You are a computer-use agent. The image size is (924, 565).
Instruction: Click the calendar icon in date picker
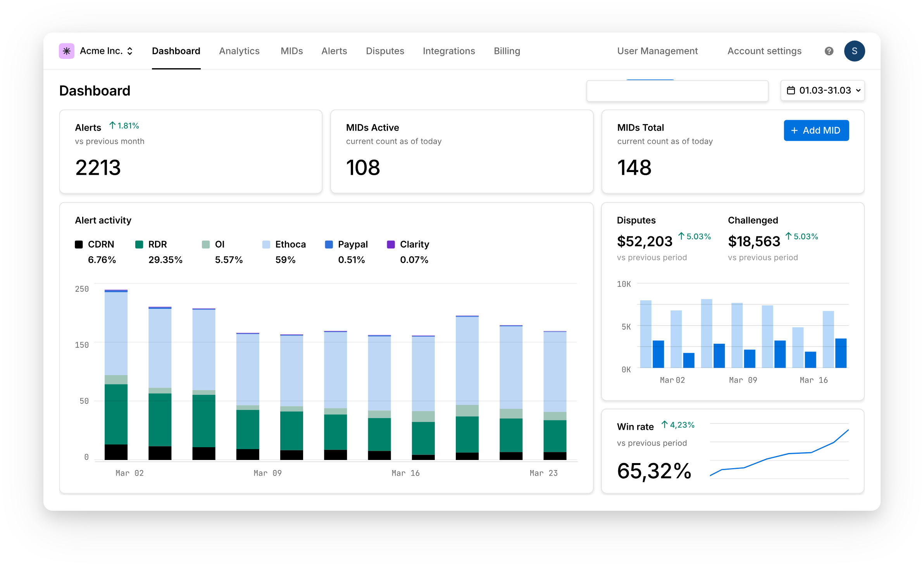click(x=791, y=91)
